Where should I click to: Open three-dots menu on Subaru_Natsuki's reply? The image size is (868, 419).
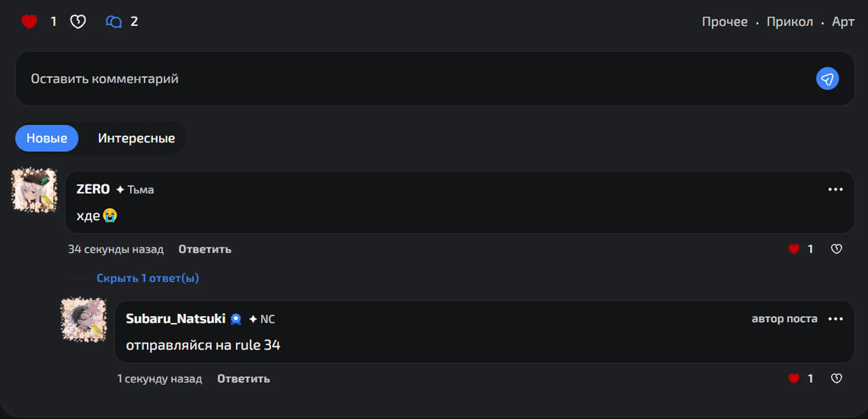tap(835, 319)
